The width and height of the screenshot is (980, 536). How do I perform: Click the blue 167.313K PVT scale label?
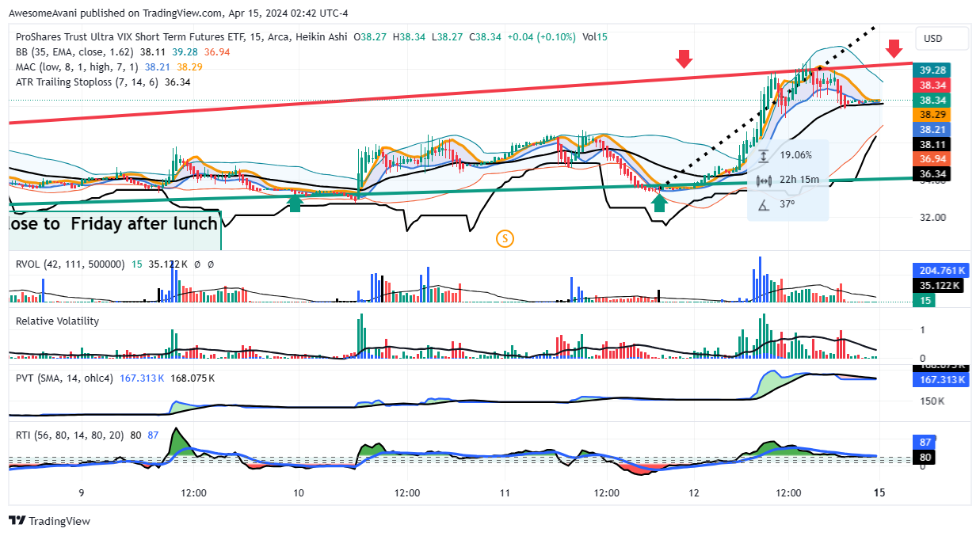click(x=940, y=380)
